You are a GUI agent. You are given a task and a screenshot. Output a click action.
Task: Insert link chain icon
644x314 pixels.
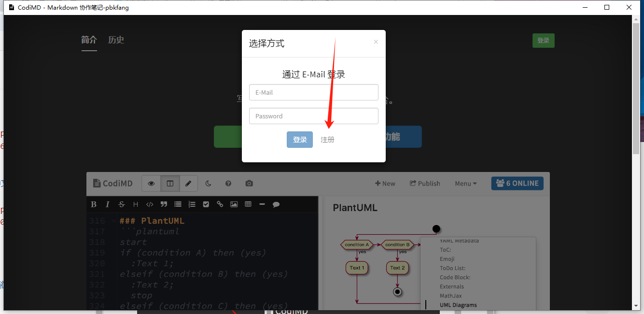coord(220,204)
